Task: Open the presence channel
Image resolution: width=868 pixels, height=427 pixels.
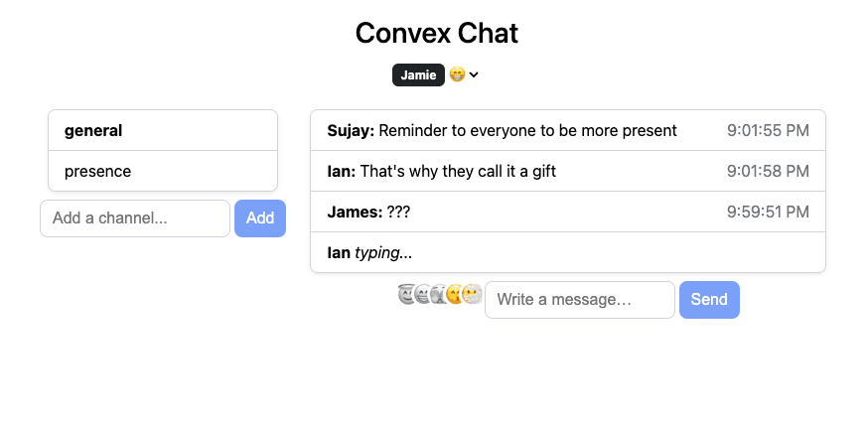Action: (163, 171)
